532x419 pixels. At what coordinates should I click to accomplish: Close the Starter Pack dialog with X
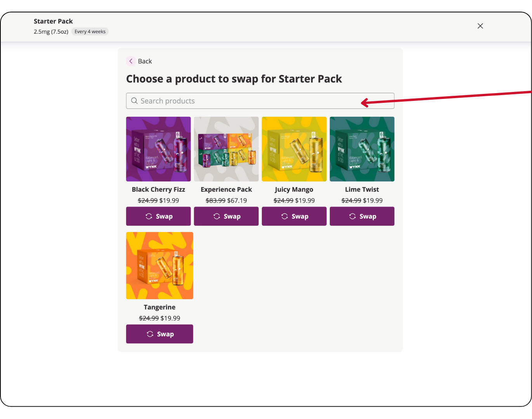tap(480, 26)
